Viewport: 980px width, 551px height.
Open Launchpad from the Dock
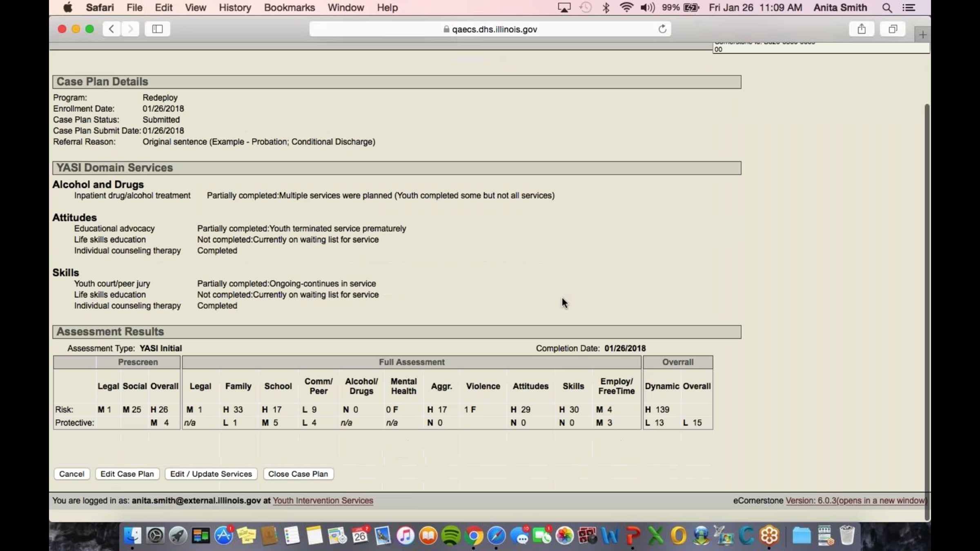click(178, 535)
